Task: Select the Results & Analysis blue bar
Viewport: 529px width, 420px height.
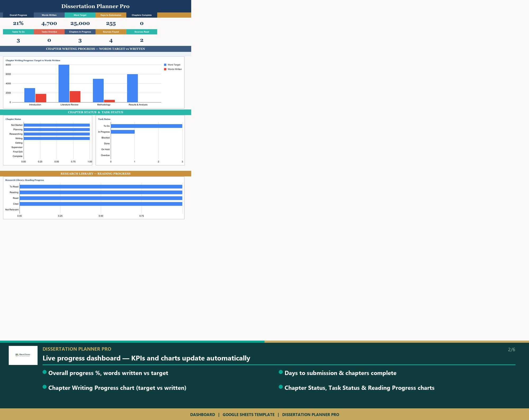Action: (133, 88)
